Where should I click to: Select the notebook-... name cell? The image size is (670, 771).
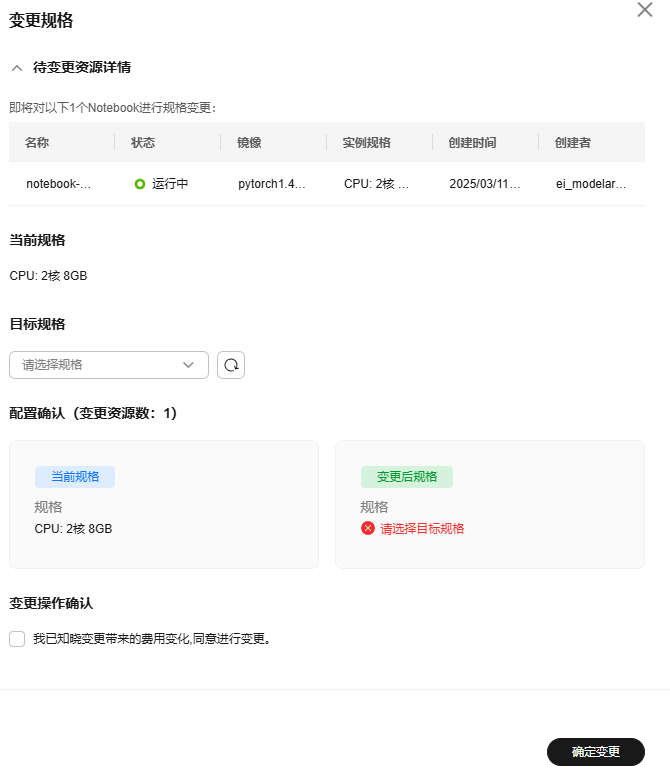[x=58, y=184]
